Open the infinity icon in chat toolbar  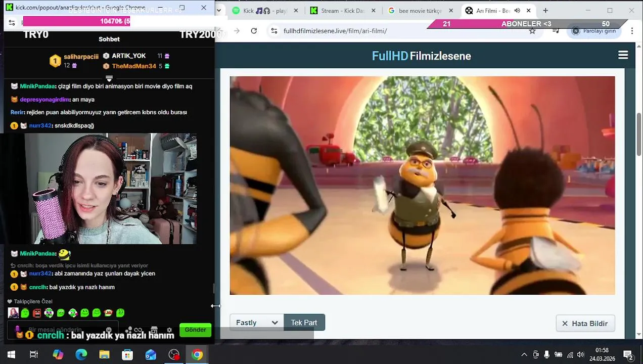click(x=138, y=330)
